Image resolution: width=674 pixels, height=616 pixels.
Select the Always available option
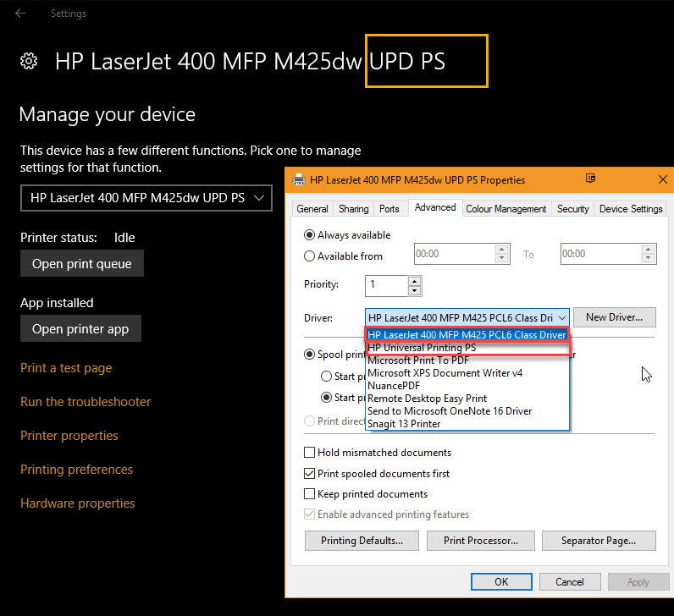click(x=310, y=235)
